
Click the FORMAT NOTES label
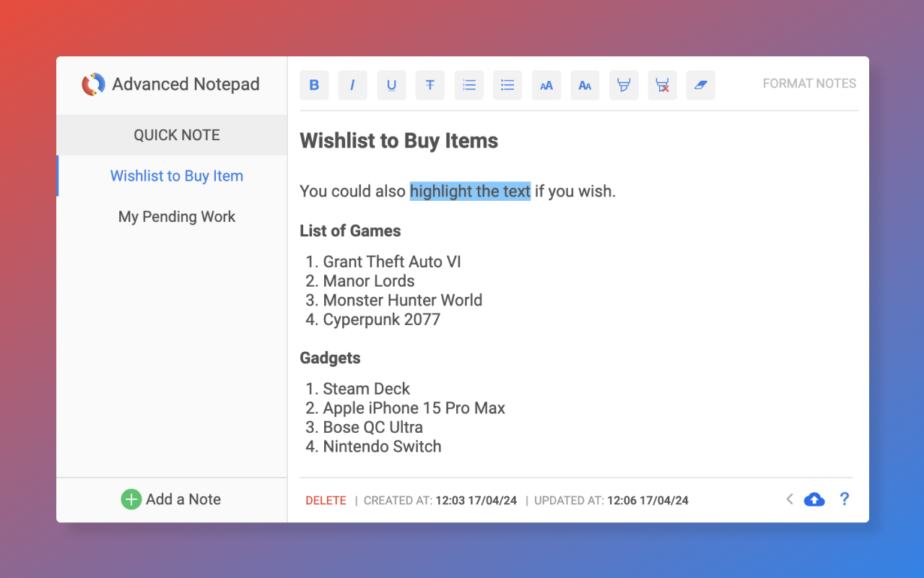click(809, 84)
